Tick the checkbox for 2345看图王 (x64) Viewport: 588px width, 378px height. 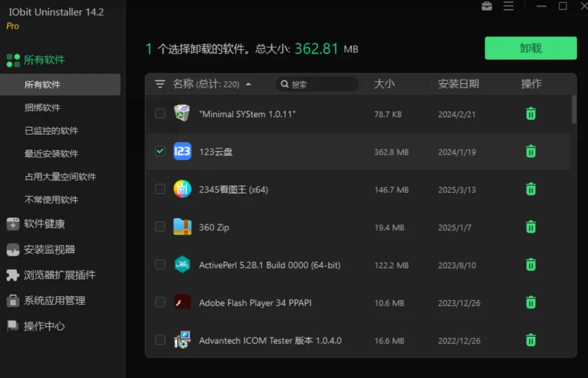coord(160,188)
